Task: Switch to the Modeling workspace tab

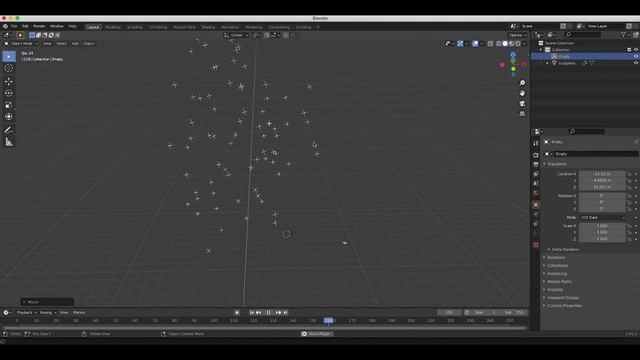Action: coord(113,27)
